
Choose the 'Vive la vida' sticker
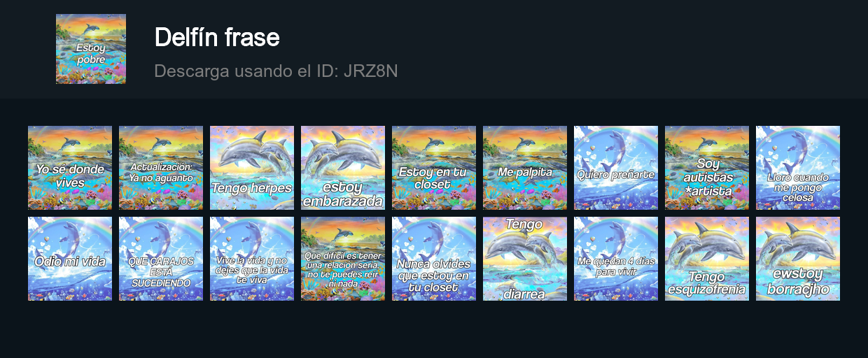[x=252, y=259]
